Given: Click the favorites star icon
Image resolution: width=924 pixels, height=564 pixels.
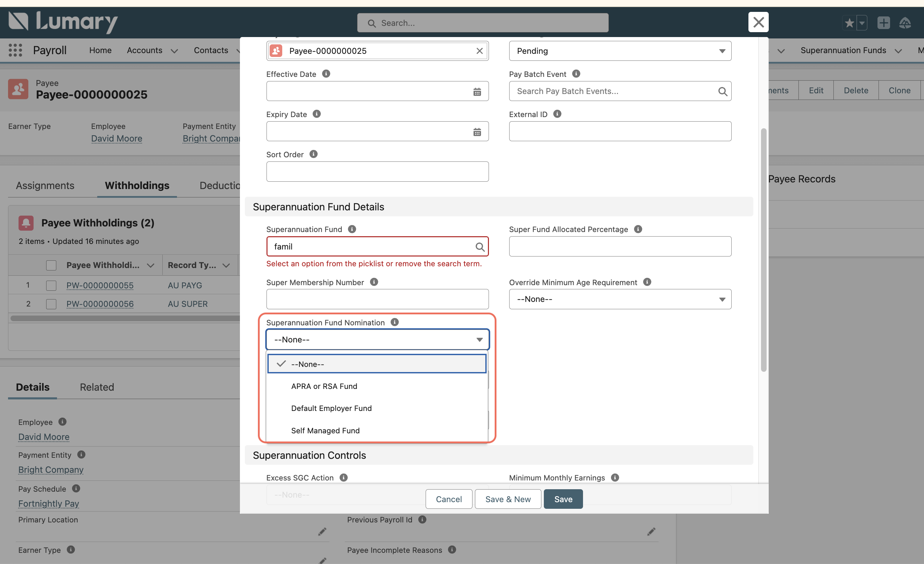Looking at the screenshot, I should tap(849, 23).
